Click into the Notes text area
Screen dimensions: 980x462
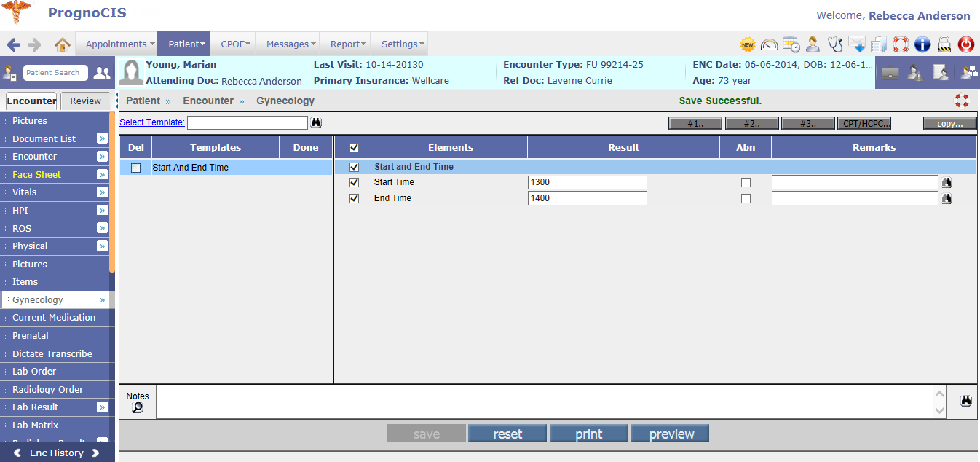545,402
